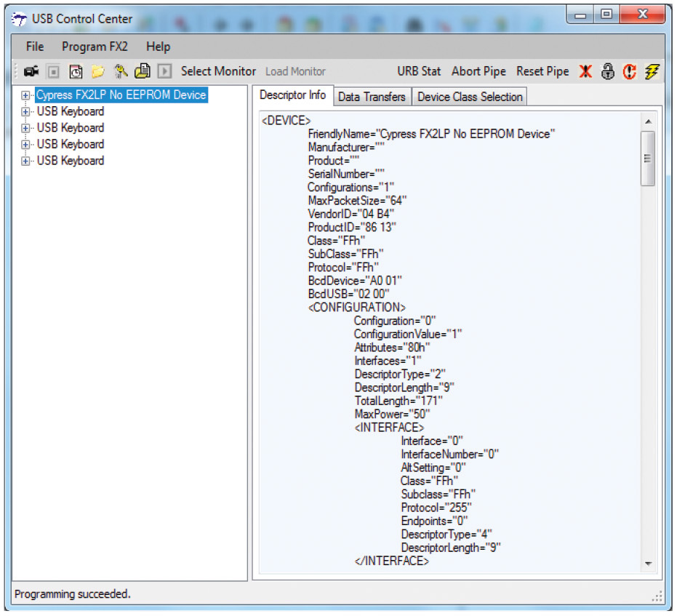Click the Abort Pipe button

tap(478, 71)
